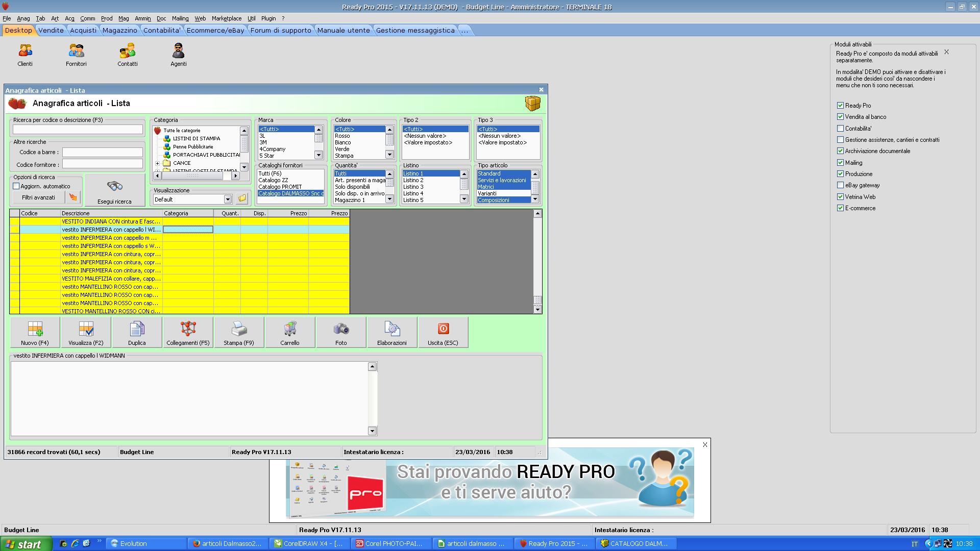
Task: Select Rosso in Colore list
Action: point(342,136)
